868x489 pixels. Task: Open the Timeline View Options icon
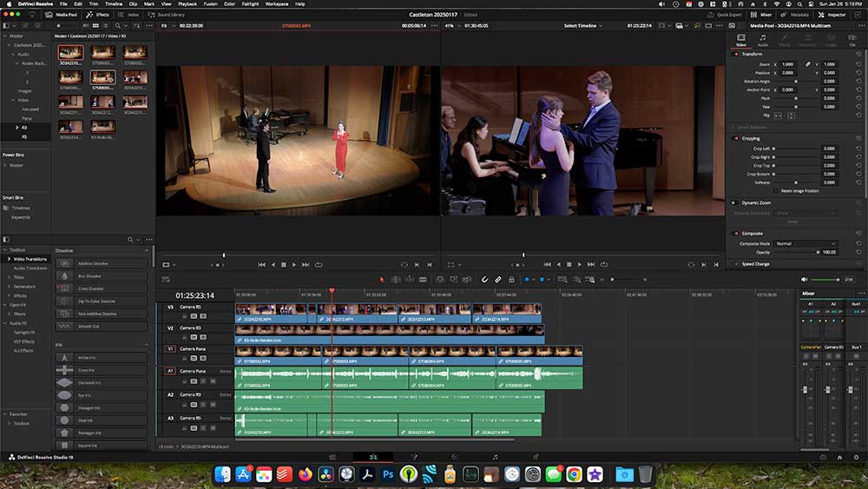pos(166,280)
